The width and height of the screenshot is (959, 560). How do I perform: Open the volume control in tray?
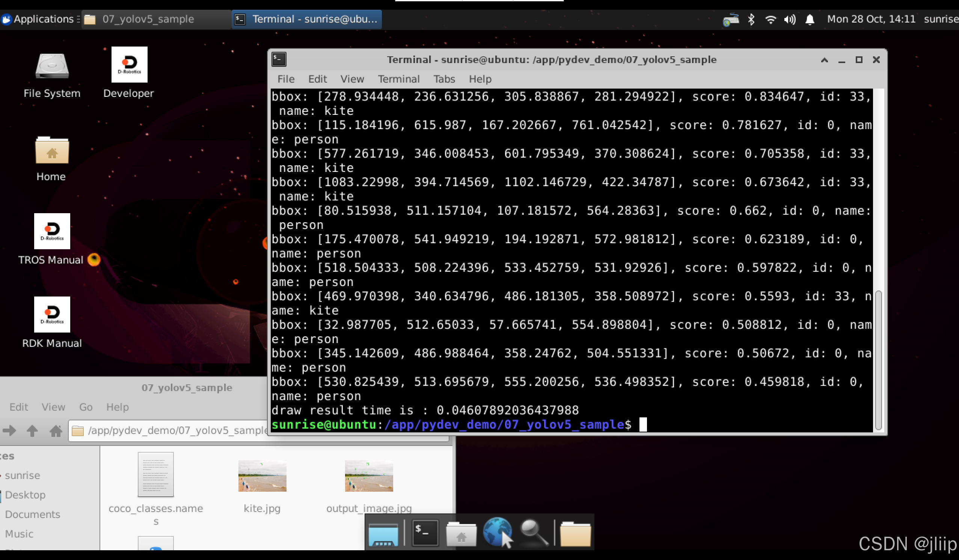(790, 19)
